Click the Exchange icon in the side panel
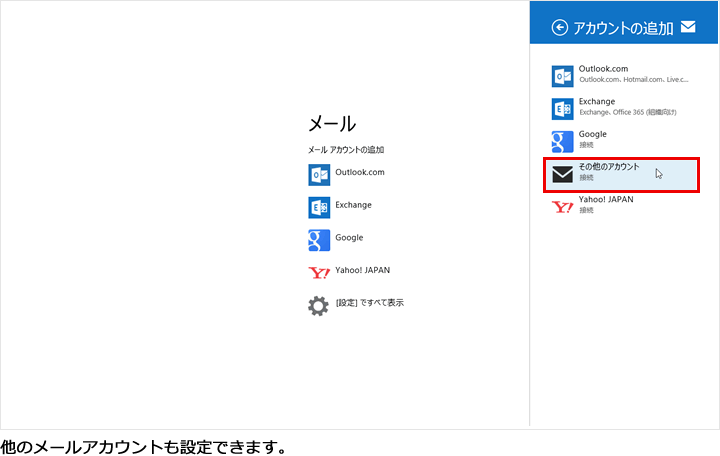The width and height of the screenshot is (720, 456). click(562, 109)
